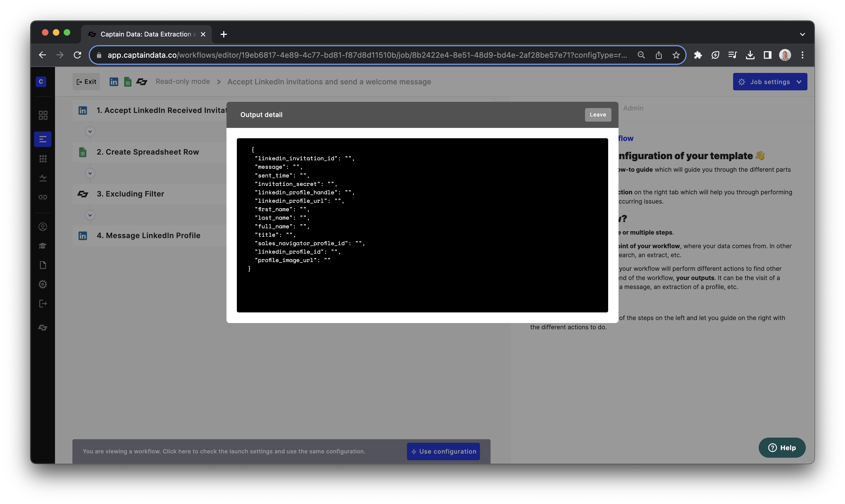
Task: Expand the chevron below step 2
Action: [90, 173]
